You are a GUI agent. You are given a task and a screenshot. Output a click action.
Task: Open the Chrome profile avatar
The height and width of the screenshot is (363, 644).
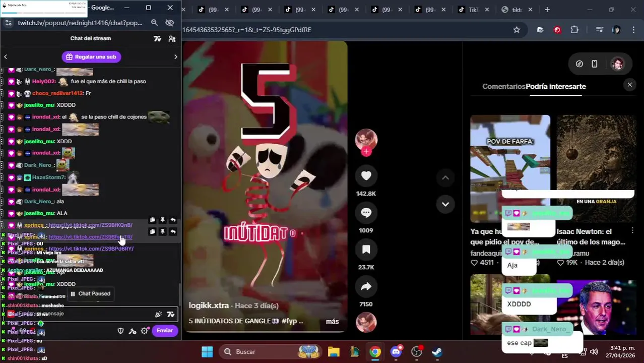[x=616, y=30]
